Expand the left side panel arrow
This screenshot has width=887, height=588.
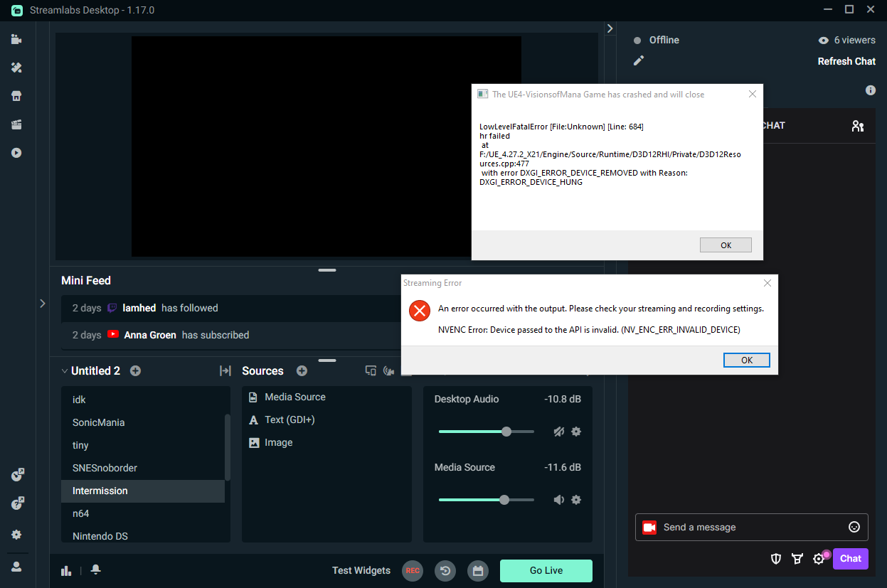pyautogui.click(x=42, y=304)
